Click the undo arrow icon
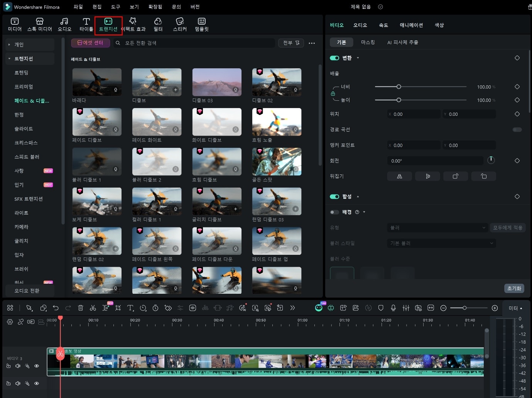 pos(56,308)
